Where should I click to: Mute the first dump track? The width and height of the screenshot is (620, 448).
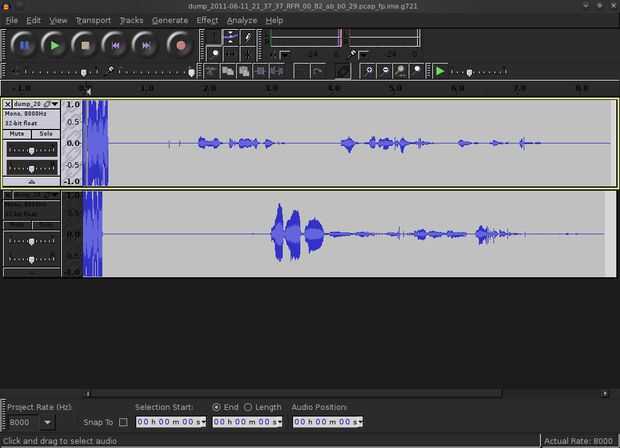[x=17, y=134]
